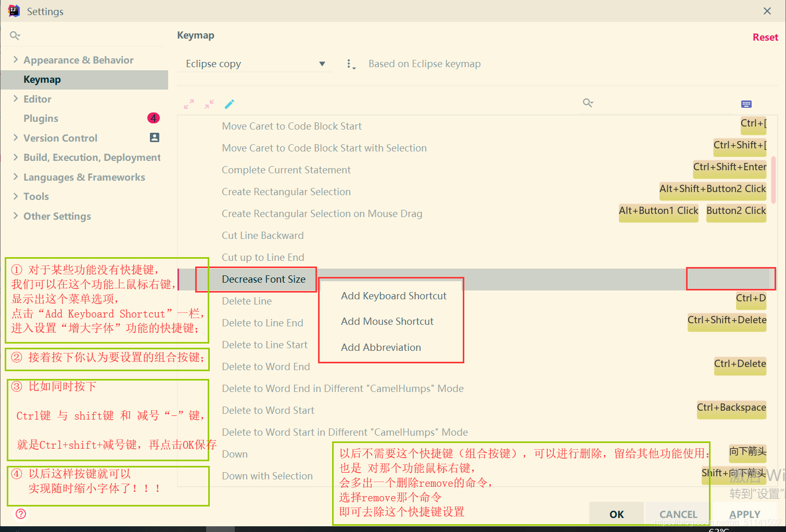Click the help question mark icon

(x=21, y=514)
